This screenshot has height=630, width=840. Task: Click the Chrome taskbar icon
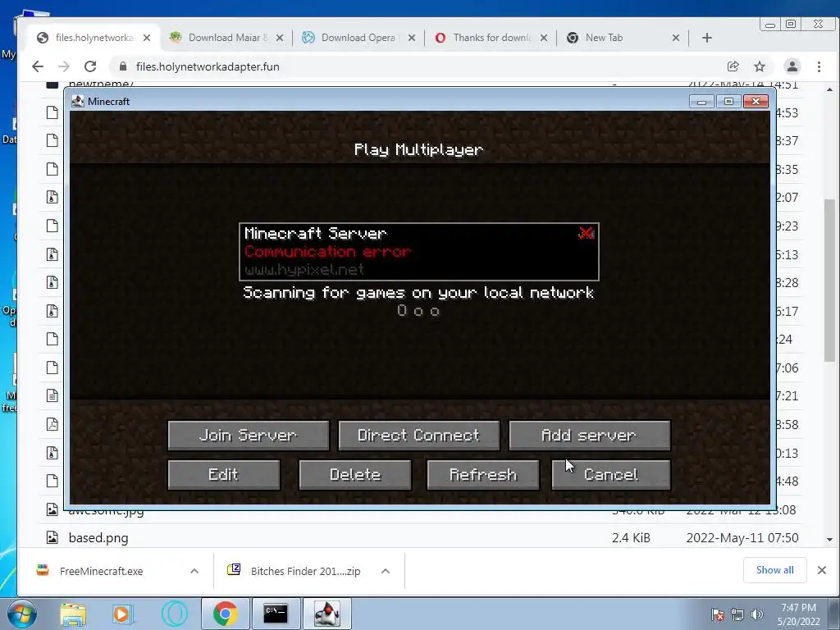point(225,614)
